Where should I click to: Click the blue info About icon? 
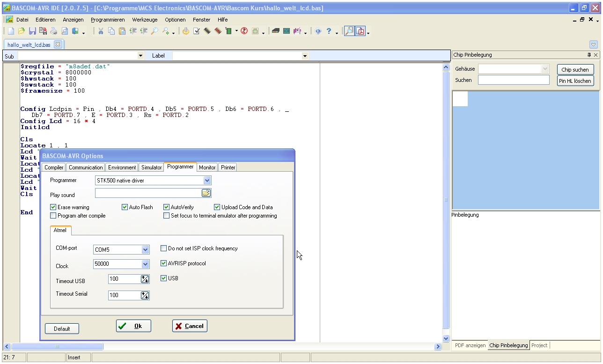tap(317, 31)
